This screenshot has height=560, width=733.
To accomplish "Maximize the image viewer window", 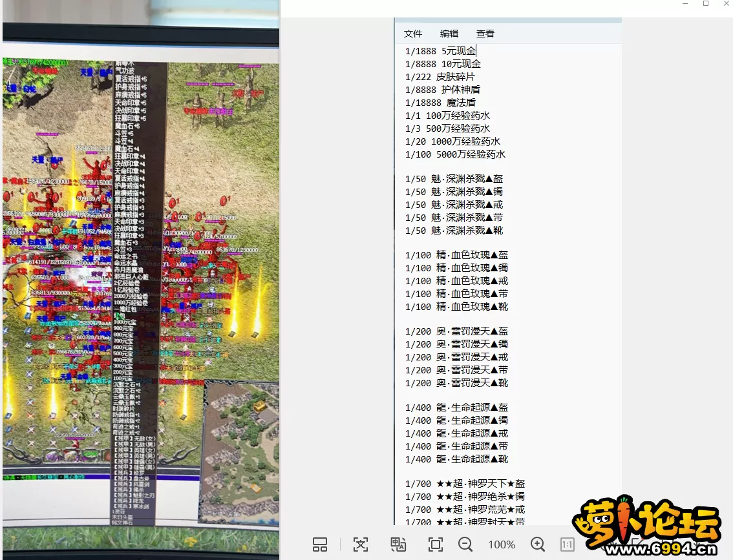I will click(x=706, y=4).
